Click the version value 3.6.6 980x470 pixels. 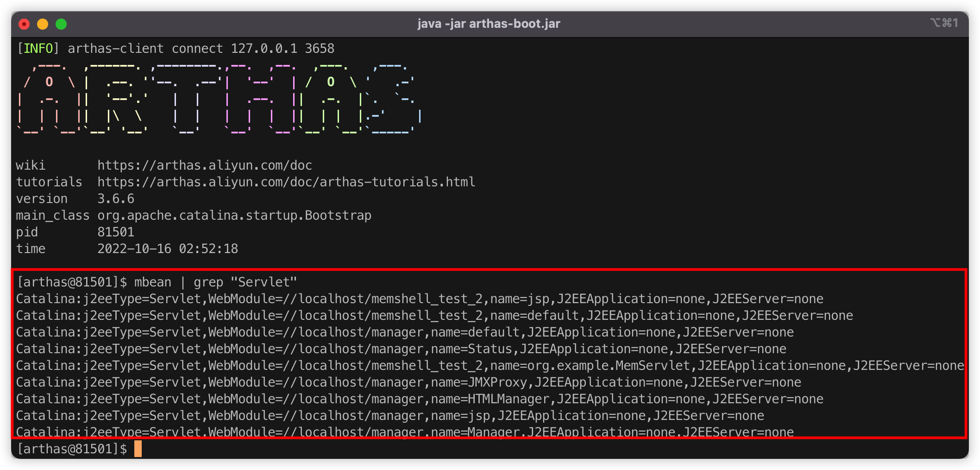(x=116, y=199)
